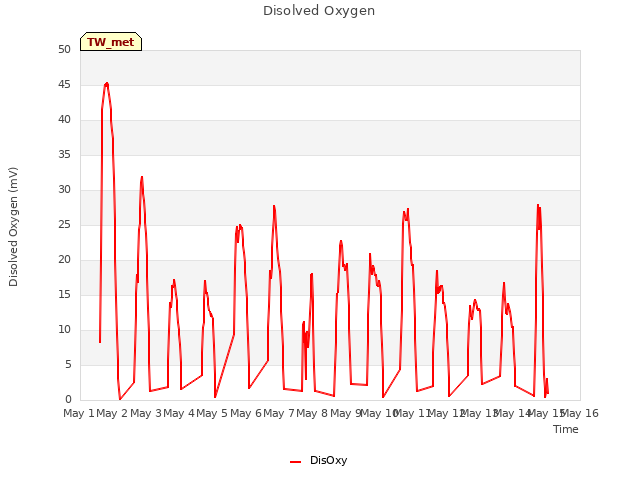Click the May 3 axis tick label
640x480 pixels.
[147, 413]
